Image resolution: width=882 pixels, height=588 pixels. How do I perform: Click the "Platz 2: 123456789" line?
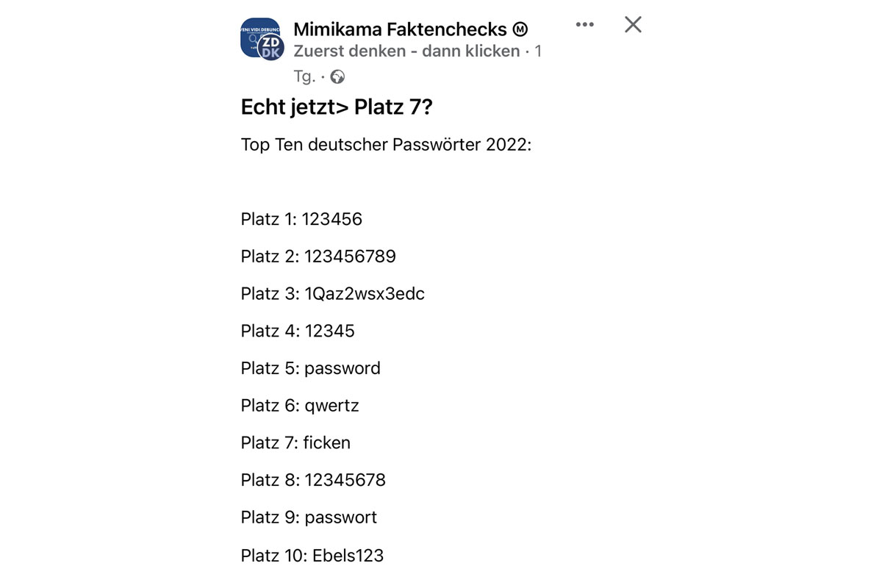point(318,257)
